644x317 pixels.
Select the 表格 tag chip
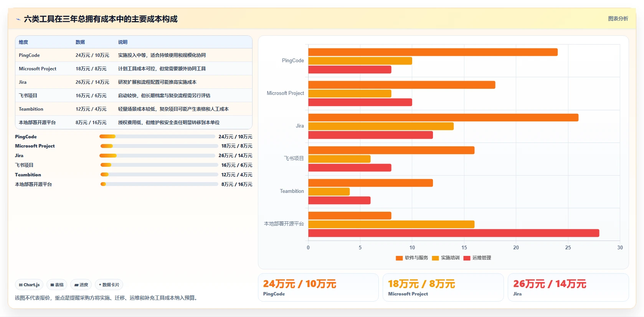(57, 285)
